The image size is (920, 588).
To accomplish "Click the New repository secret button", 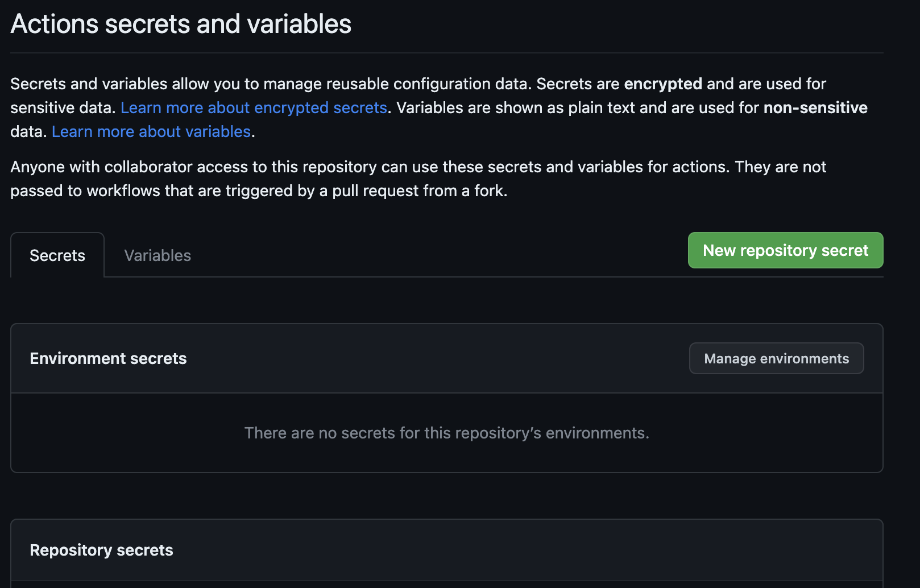I will (x=785, y=250).
